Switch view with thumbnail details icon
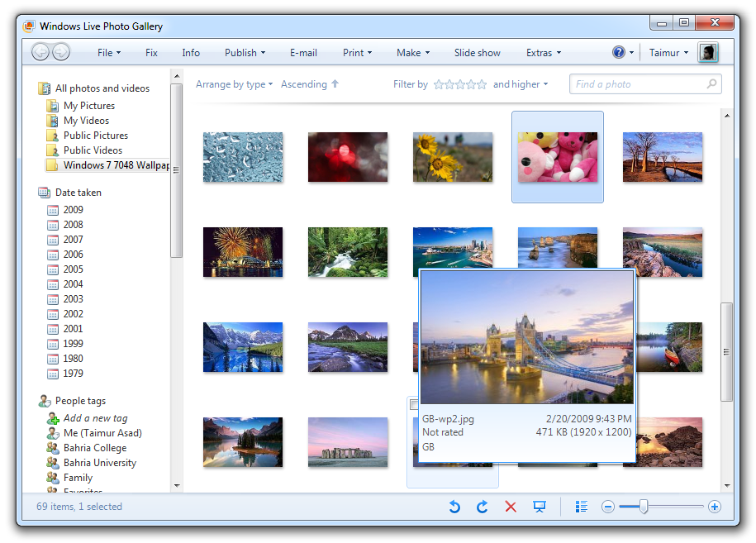Viewport: 756px width, 543px height. click(x=581, y=507)
